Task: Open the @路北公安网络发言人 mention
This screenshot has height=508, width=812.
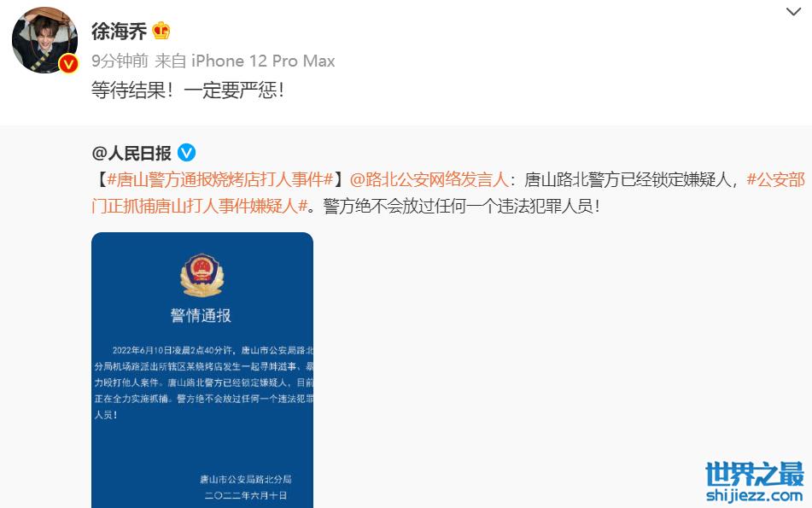Action: pos(429,179)
